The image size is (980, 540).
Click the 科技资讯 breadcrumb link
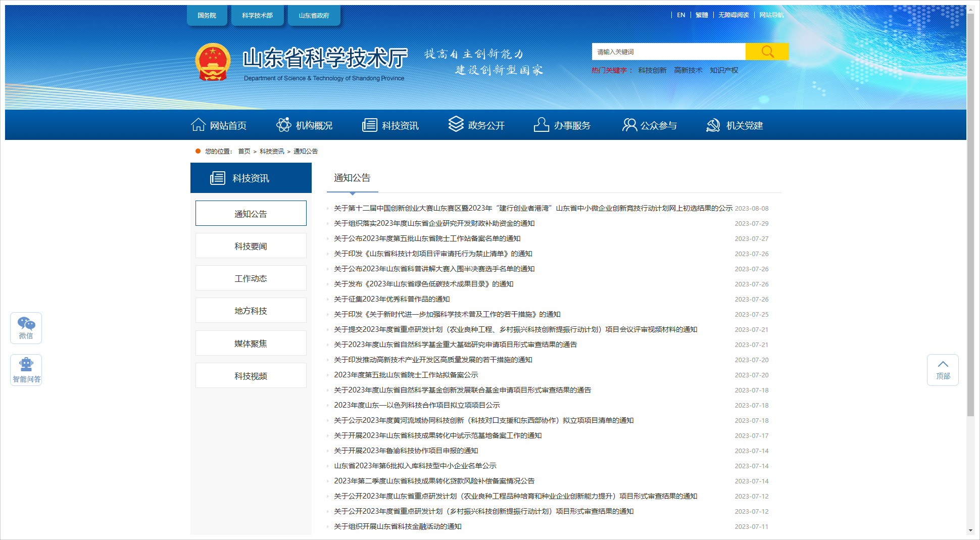272,152
